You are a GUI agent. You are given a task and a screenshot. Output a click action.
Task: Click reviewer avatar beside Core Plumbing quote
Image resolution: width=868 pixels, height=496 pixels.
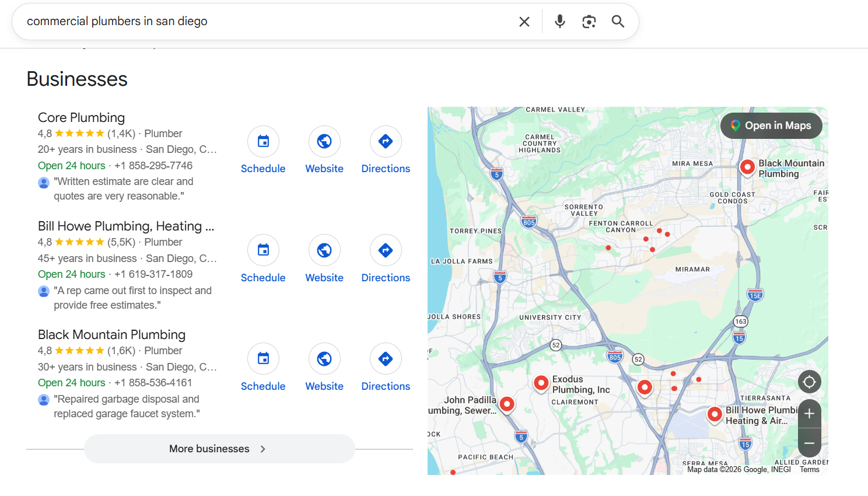coord(44,183)
